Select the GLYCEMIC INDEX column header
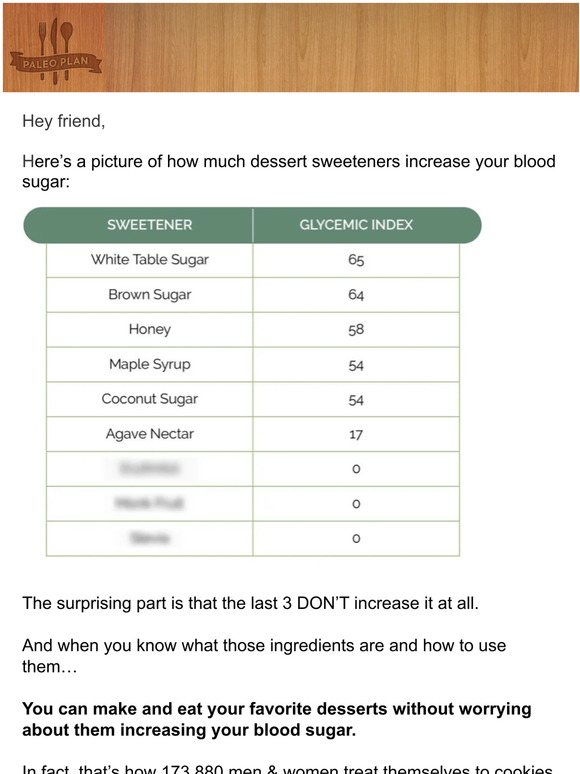The width and height of the screenshot is (580, 774). click(356, 225)
